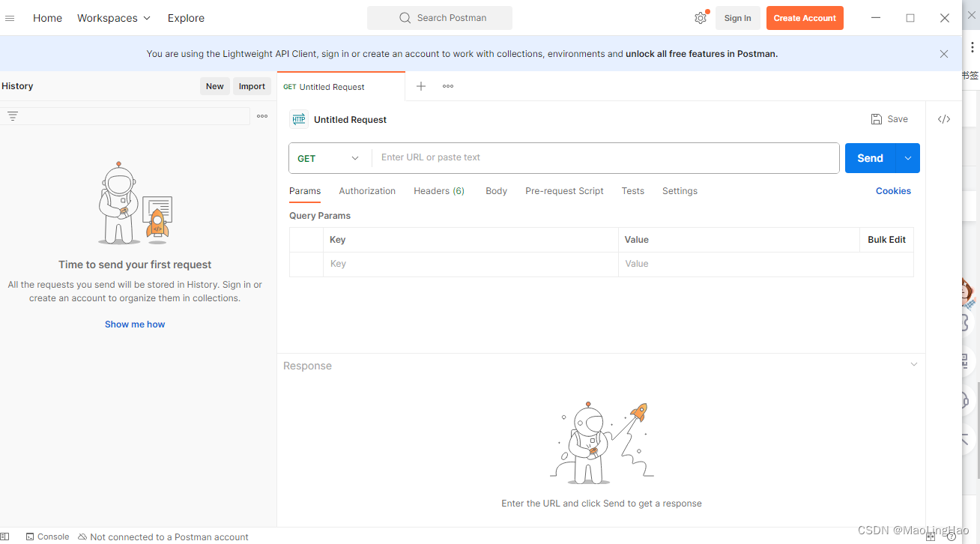Click the Response heading
Viewport: 980px width, 544px height.
307,366
